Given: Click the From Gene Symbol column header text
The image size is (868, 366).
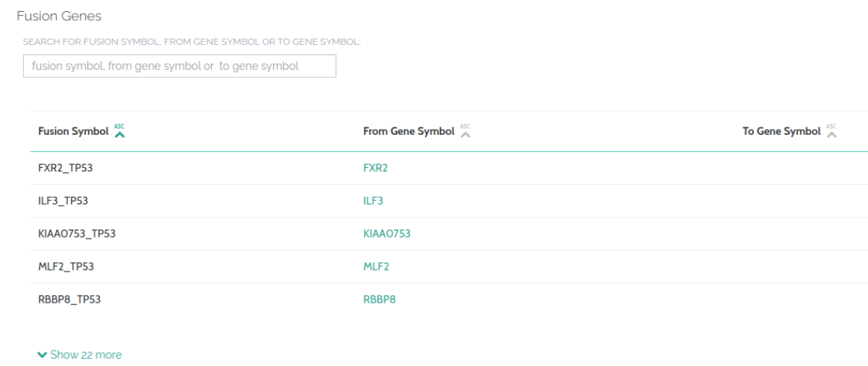Looking at the screenshot, I should coord(408,132).
